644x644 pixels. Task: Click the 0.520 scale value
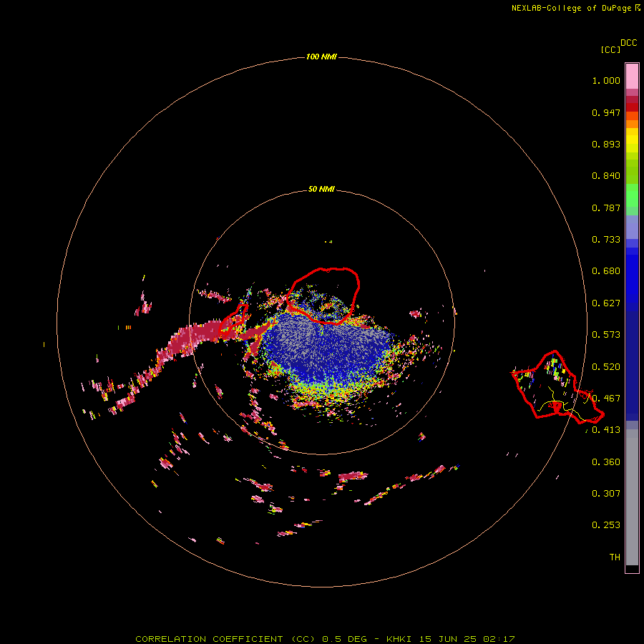(x=606, y=367)
